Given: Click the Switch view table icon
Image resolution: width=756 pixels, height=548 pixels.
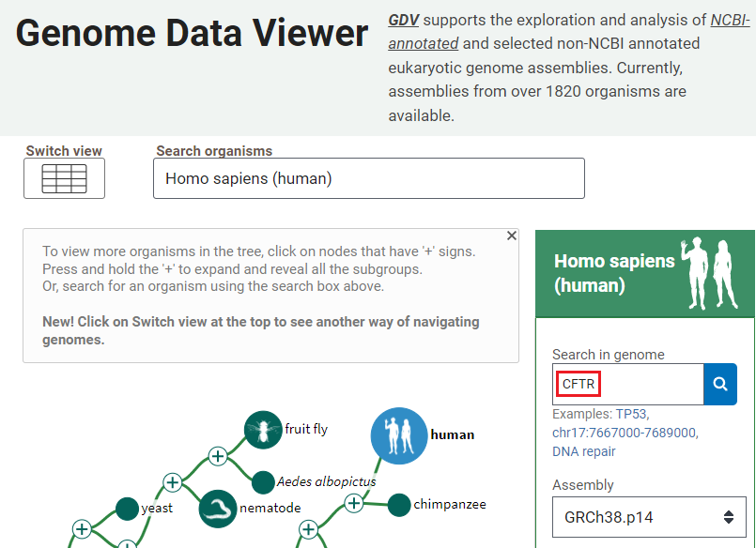Looking at the screenshot, I should (x=64, y=178).
